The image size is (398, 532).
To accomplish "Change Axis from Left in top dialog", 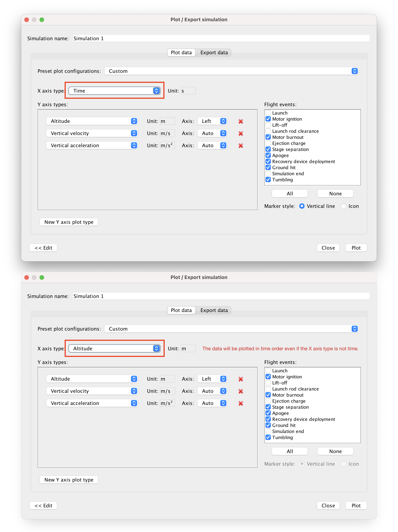I will pos(212,121).
